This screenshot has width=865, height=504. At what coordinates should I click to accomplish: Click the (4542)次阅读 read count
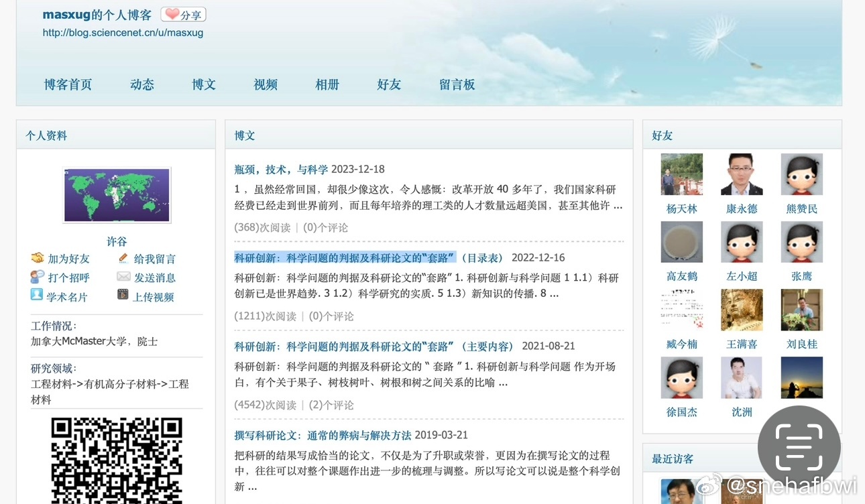(x=265, y=405)
